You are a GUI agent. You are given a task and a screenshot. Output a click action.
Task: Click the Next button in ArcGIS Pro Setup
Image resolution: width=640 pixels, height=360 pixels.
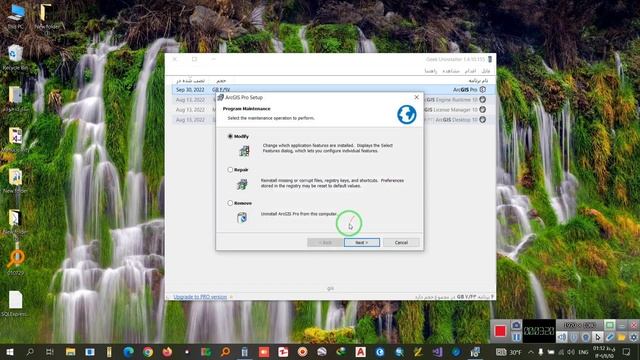[362, 242]
